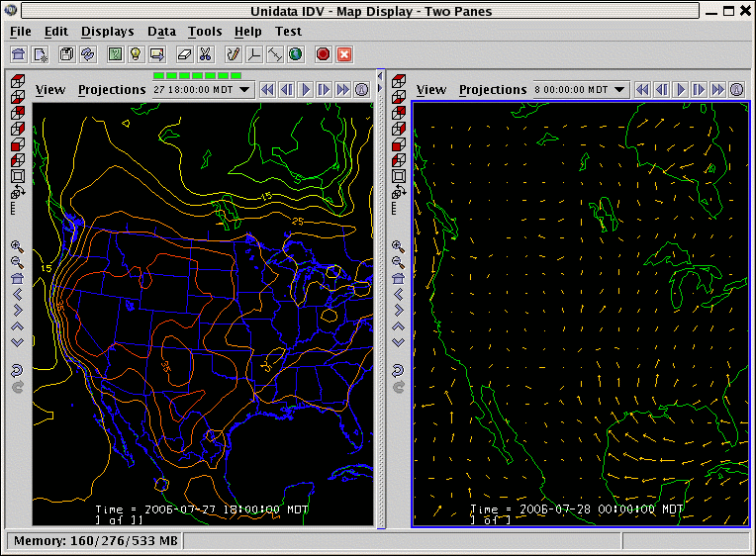
Task: Click the zoom in magnifier in left pane
Action: click(x=17, y=245)
